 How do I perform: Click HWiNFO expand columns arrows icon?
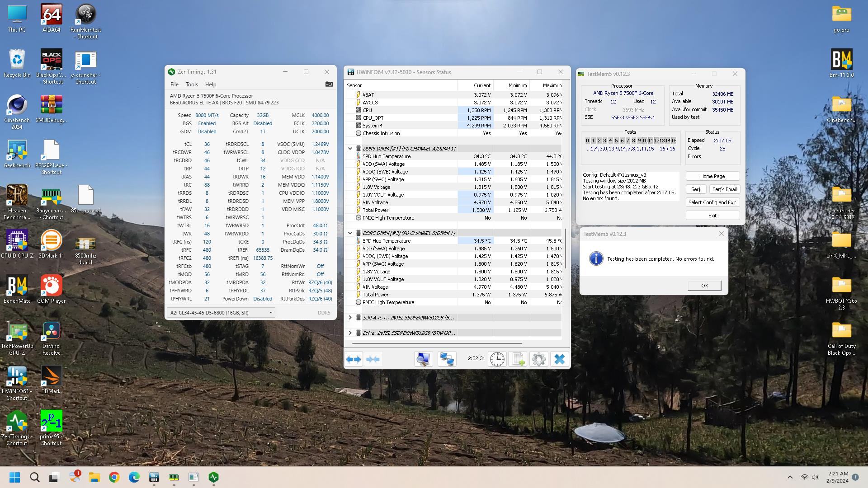pos(354,359)
